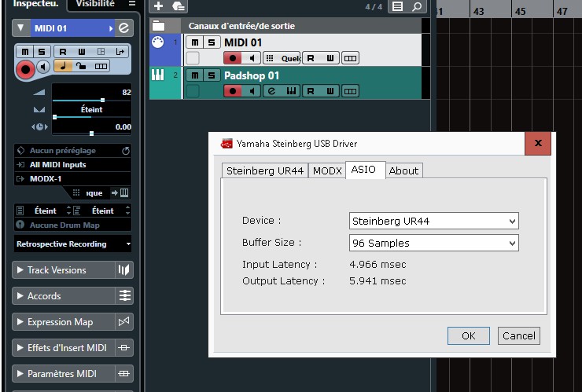Click the MIDI track type icon for MIDI 01
The image size is (582, 392).
[158, 42]
